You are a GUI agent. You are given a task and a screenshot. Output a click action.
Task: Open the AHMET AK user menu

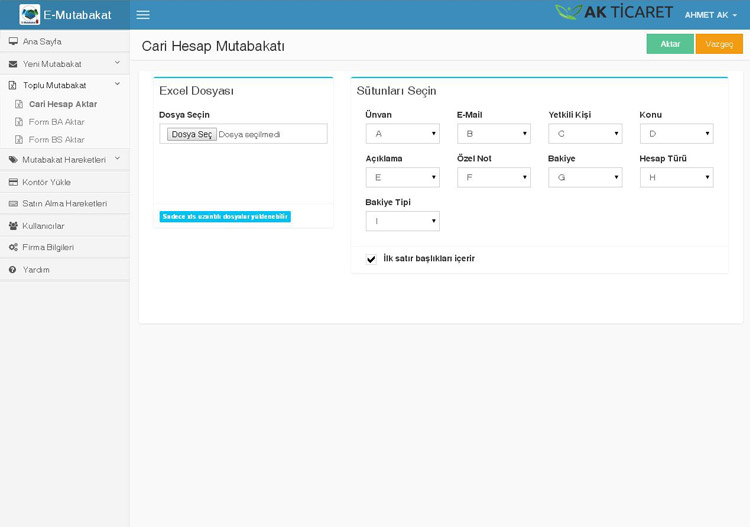(710, 15)
